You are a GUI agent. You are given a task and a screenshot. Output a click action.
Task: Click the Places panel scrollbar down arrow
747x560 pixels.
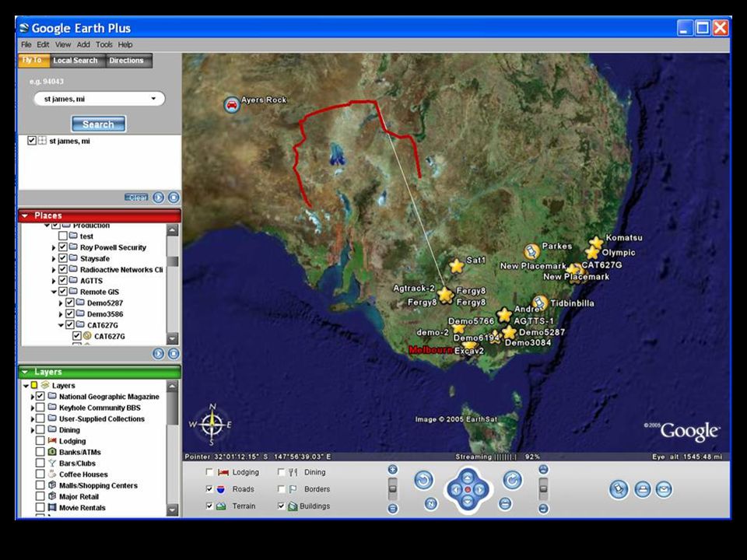click(x=173, y=339)
